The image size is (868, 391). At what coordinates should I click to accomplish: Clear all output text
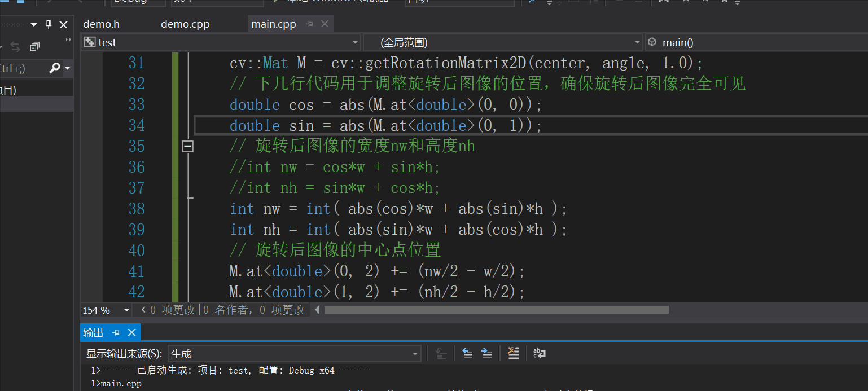(513, 353)
